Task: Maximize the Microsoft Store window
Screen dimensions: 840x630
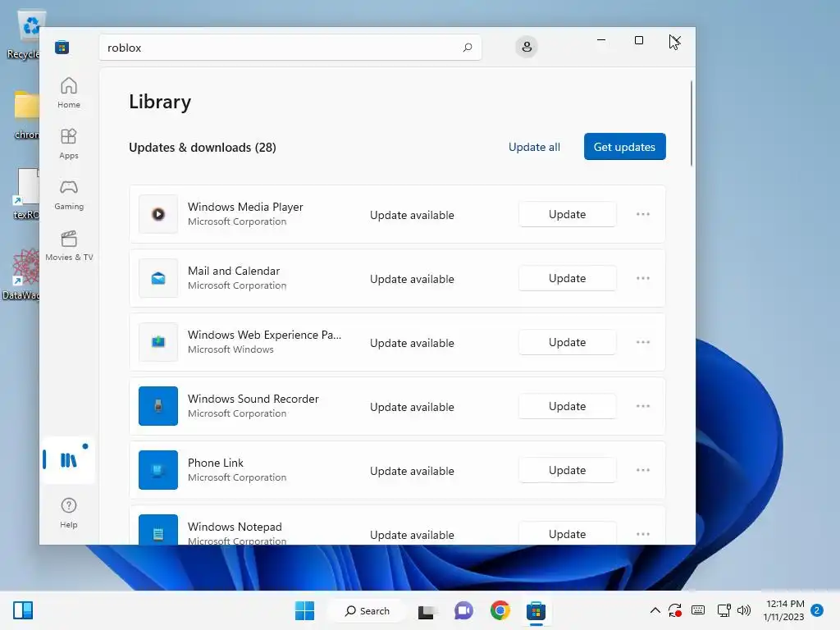Action: (638, 40)
